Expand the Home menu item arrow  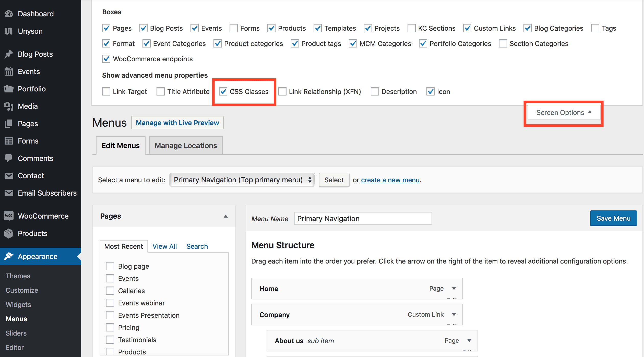(454, 289)
